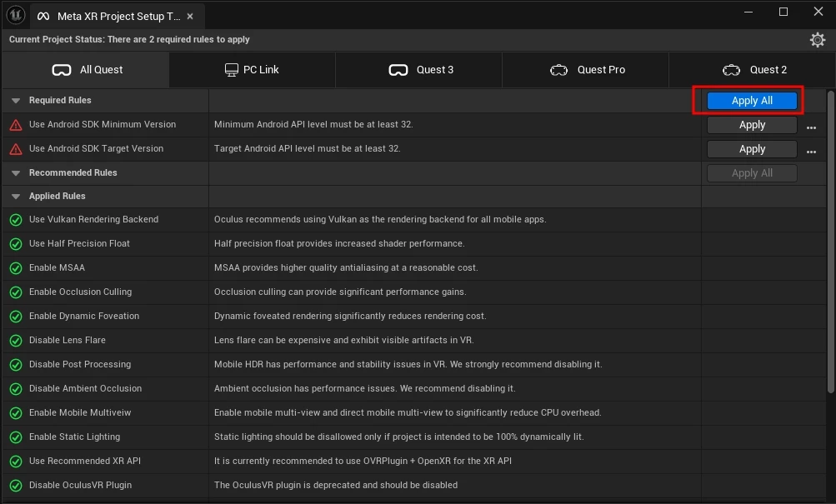Screen dimensions: 836x504
Task: Click the All Quest headset icon
Action: click(62, 70)
